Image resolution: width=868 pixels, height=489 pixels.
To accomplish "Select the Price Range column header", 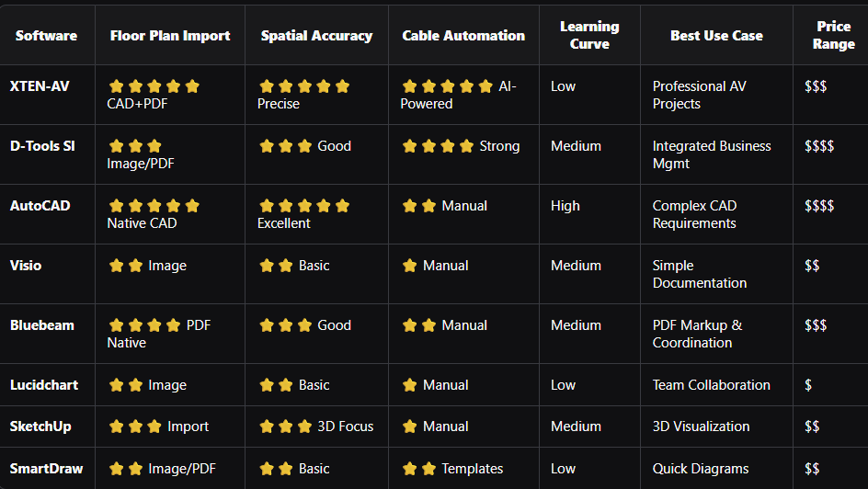I will tap(833, 36).
